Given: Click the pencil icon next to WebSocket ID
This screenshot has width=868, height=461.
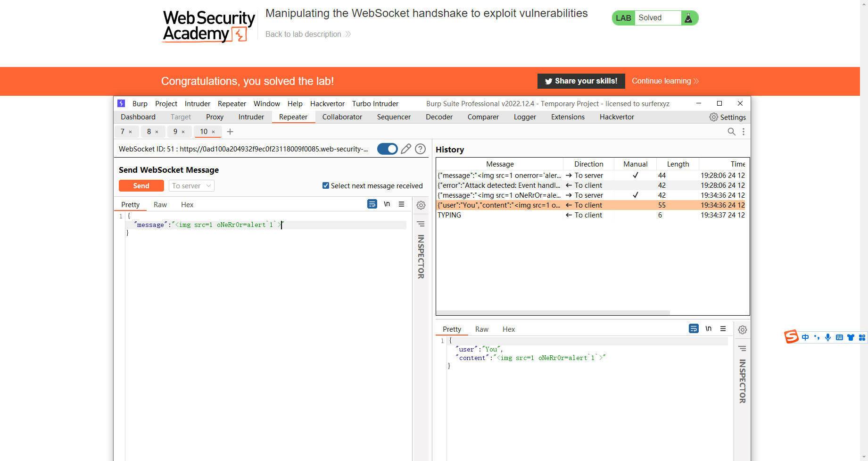Looking at the screenshot, I should [406, 149].
